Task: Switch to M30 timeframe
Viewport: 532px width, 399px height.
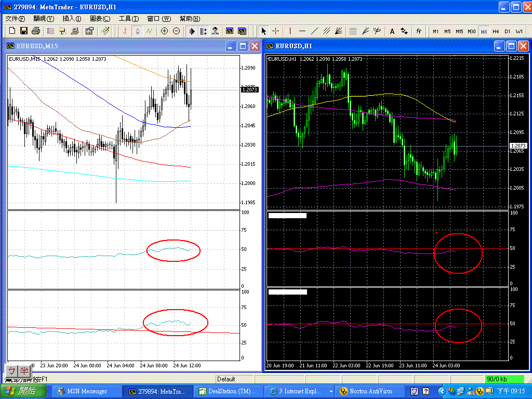Action: point(472,31)
